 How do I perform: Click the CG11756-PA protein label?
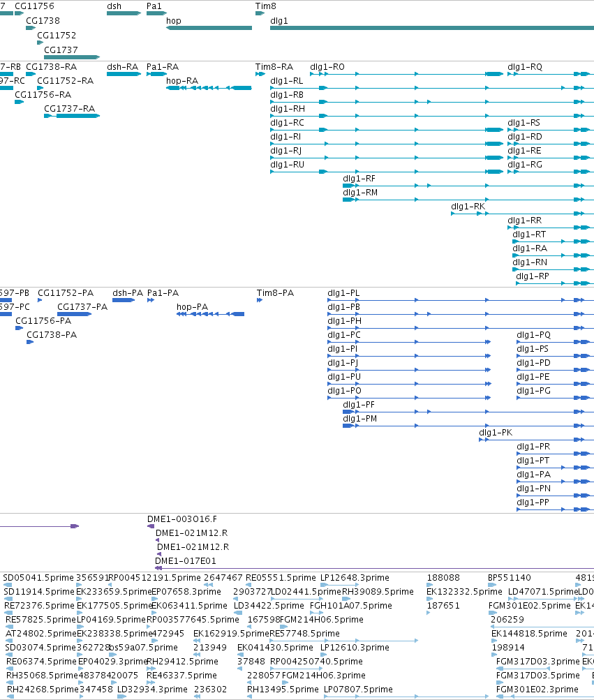43,320
